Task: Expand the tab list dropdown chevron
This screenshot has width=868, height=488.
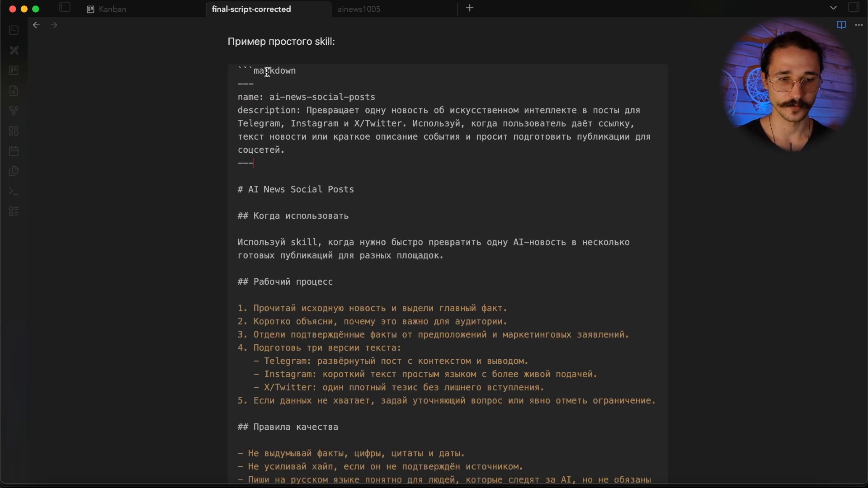Action: pyautogui.click(x=833, y=8)
